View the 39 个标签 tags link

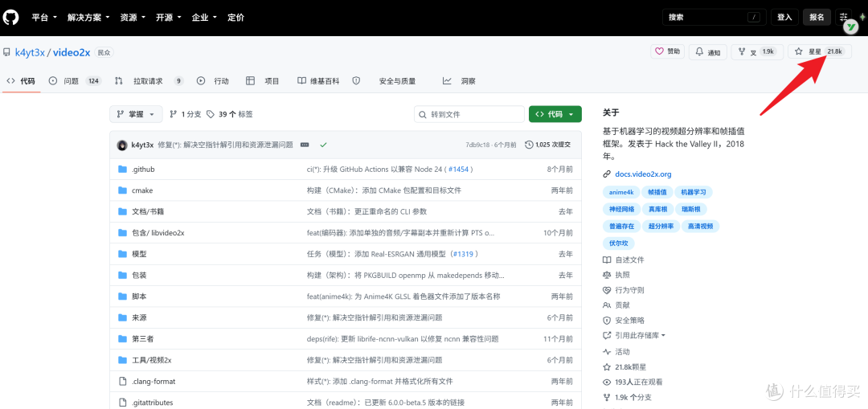point(229,114)
